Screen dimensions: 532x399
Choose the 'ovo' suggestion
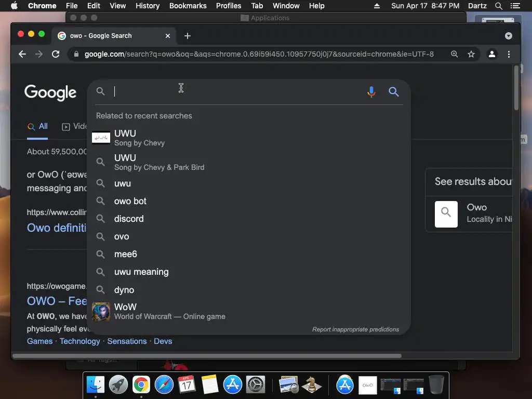pos(249,236)
